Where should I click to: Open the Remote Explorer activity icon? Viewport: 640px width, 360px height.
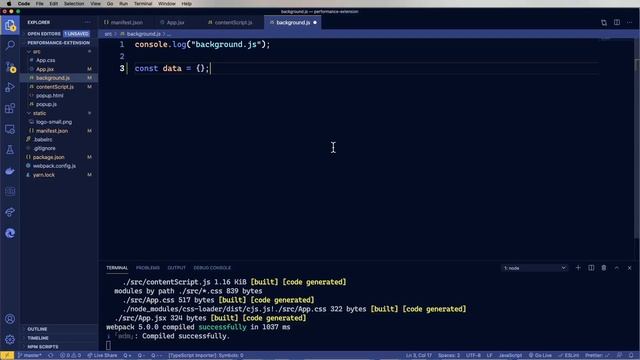[x=10, y=129]
